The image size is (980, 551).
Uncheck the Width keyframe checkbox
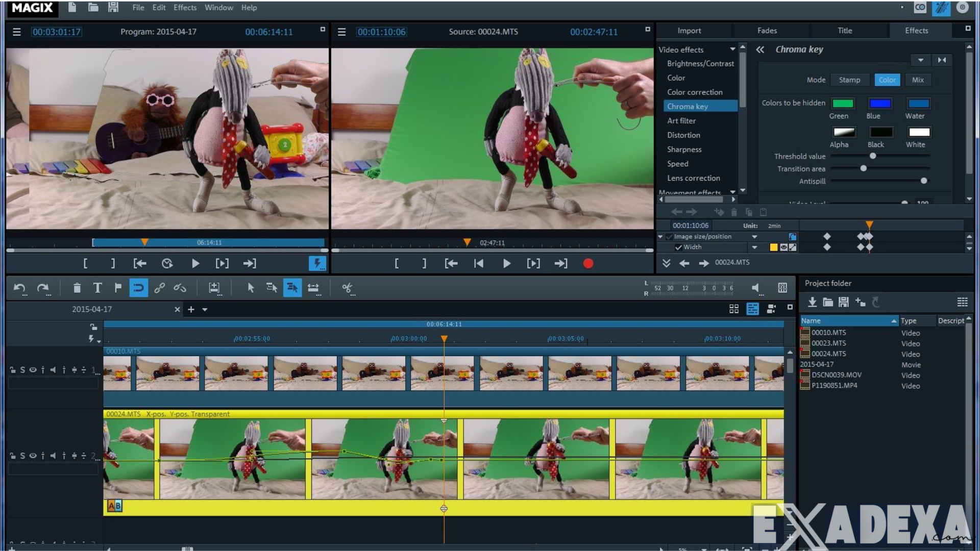(x=679, y=247)
